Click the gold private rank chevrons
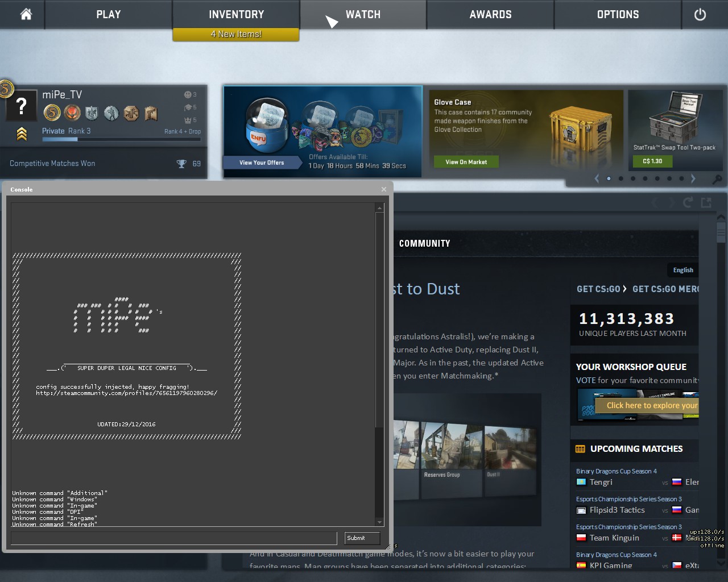The height and width of the screenshot is (582, 728). coord(22,134)
